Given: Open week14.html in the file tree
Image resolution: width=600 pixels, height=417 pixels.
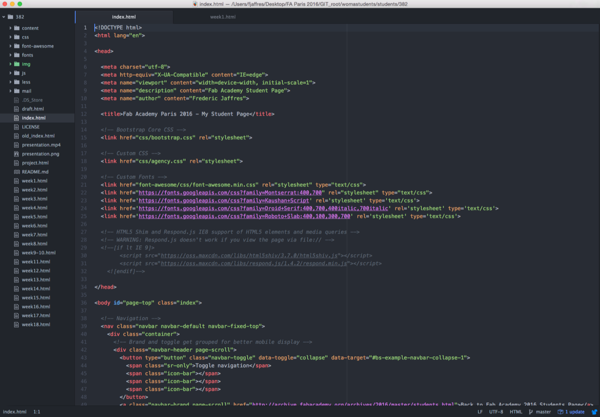Looking at the screenshot, I should tap(36, 289).
